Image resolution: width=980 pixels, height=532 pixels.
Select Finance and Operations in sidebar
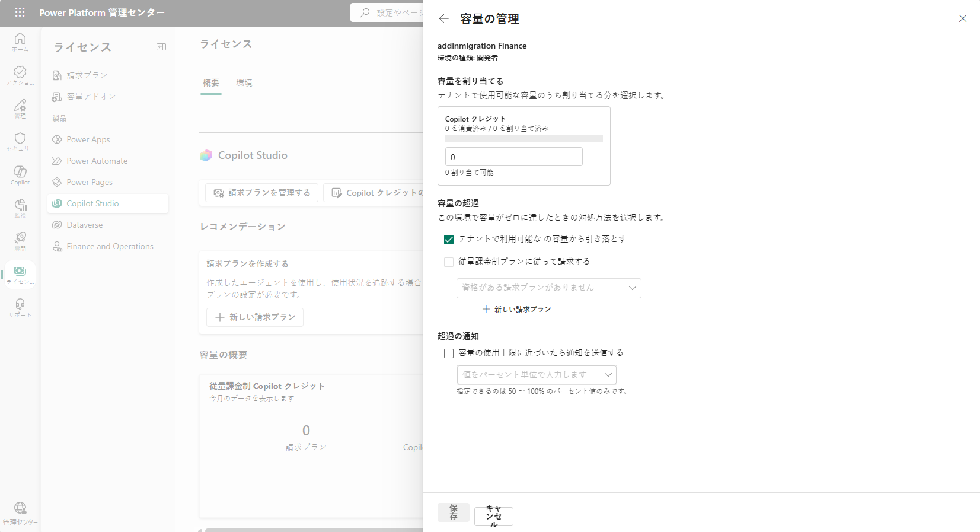(108, 246)
